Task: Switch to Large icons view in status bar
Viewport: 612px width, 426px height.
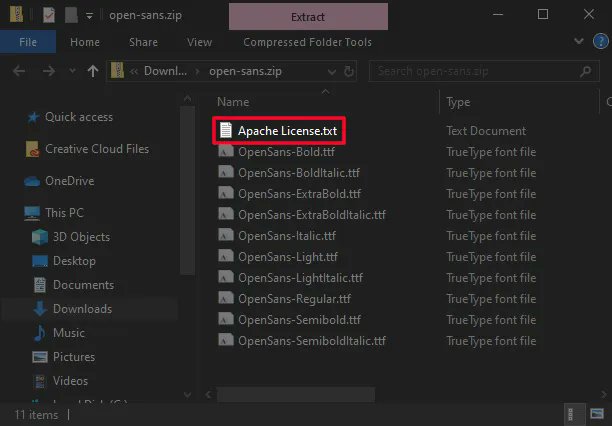Action: coord(597,414)
